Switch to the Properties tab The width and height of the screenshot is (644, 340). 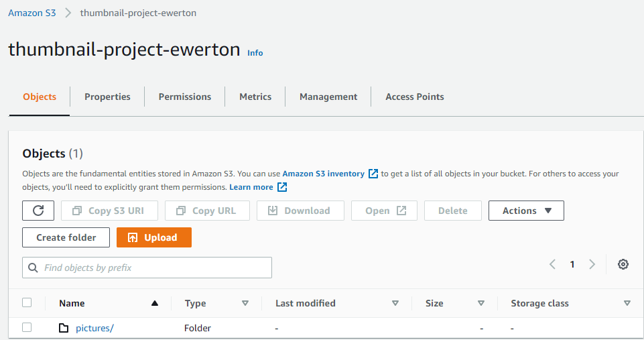pos(107,97)
